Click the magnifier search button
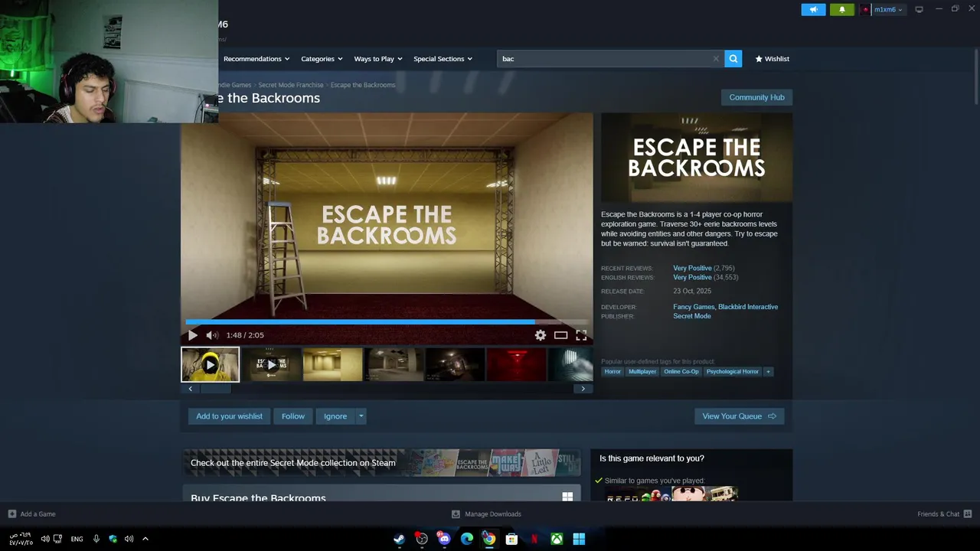The height and width of the screenshot is (551, 980). coord(733,59)
